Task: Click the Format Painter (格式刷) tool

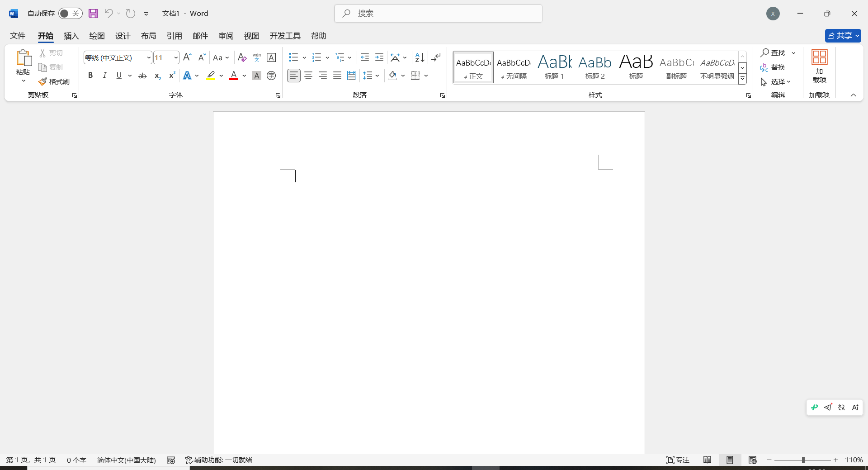Action: click(54, 81)
